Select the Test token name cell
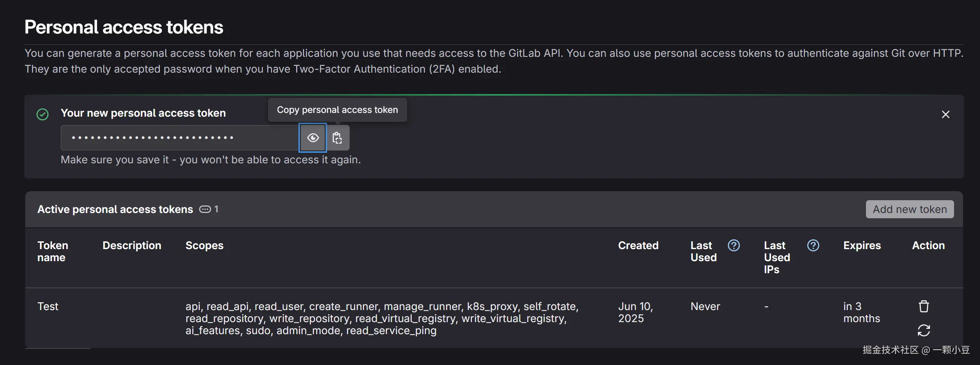This screenshot has width=980, height=365. coord(48,306)
